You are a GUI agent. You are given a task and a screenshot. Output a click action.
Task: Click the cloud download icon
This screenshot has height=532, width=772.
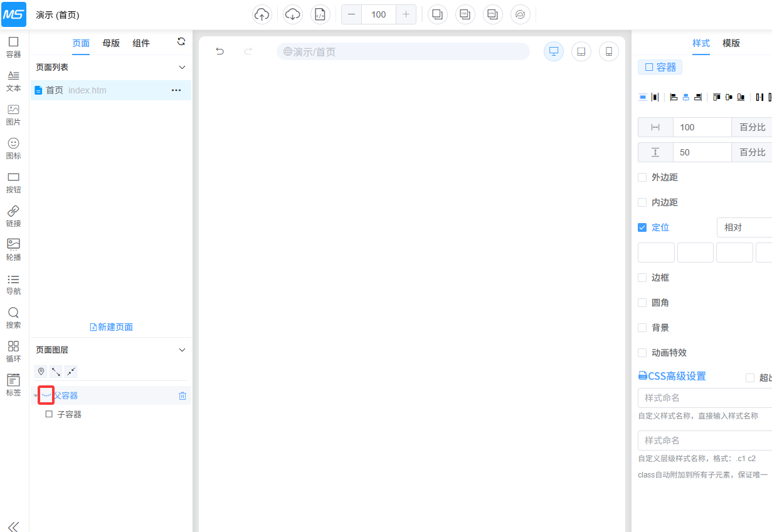293,14
